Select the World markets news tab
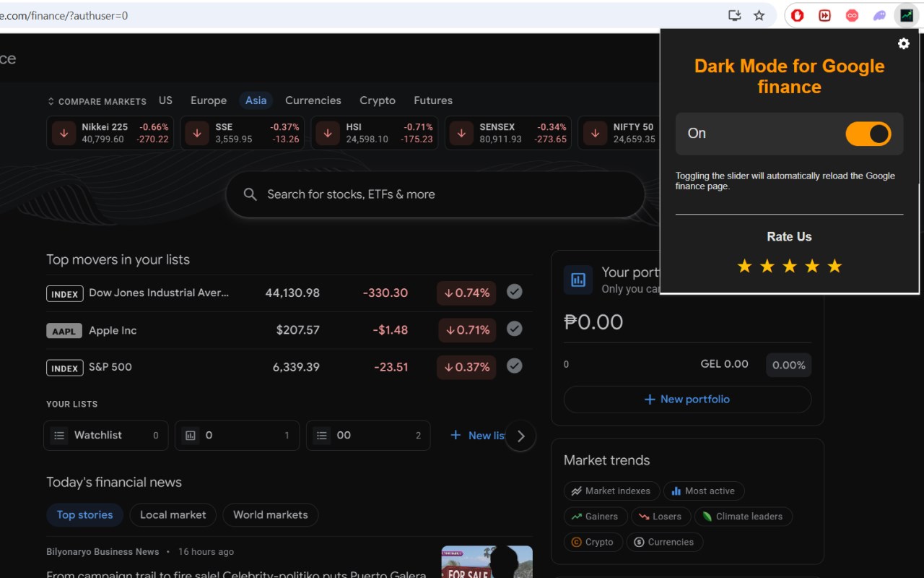Screen dimensions: 924x578 (x=271, y=515)
